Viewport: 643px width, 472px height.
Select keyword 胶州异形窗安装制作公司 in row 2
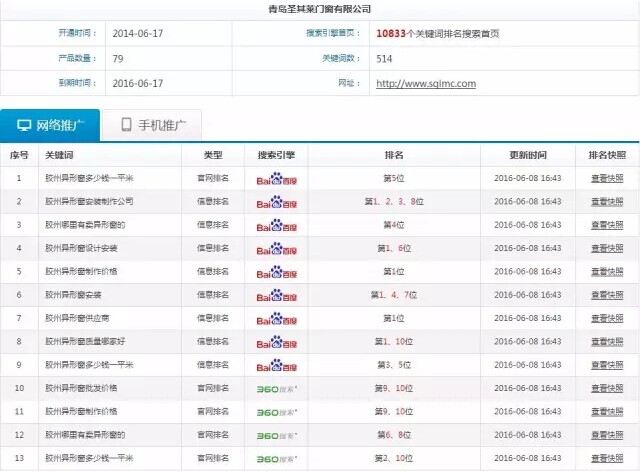pos(88,202)
